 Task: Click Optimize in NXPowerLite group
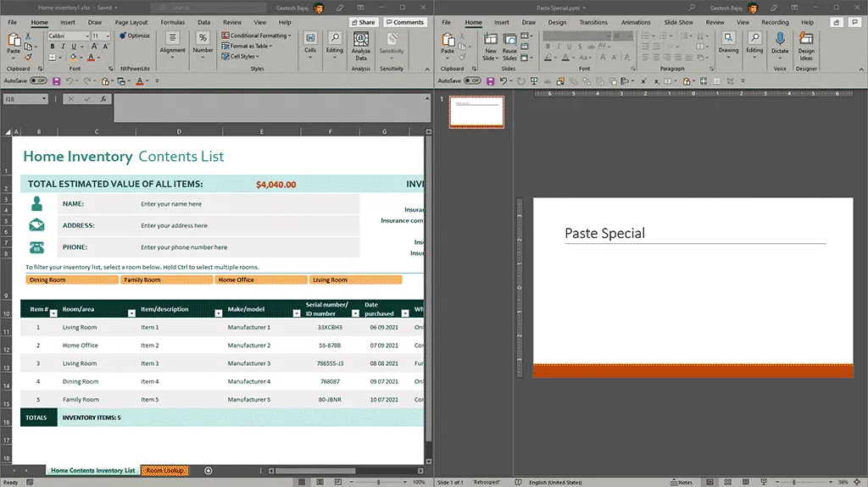(135, 36)
